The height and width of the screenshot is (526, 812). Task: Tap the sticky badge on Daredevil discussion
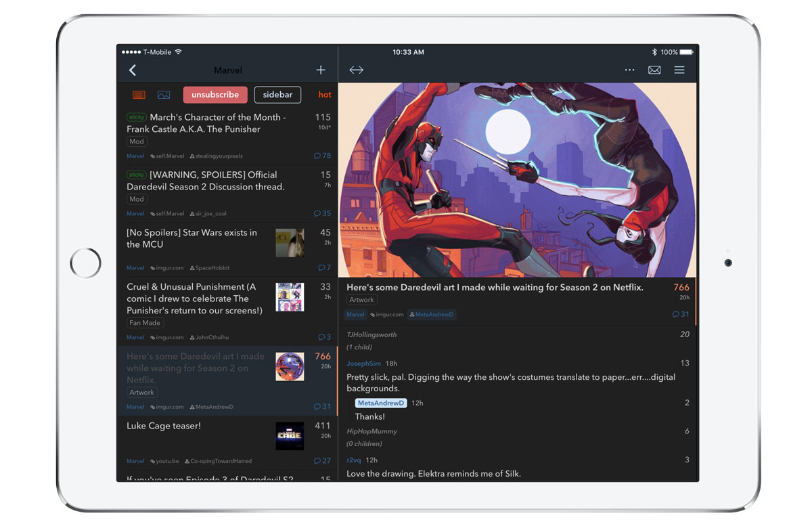(137, 175)
